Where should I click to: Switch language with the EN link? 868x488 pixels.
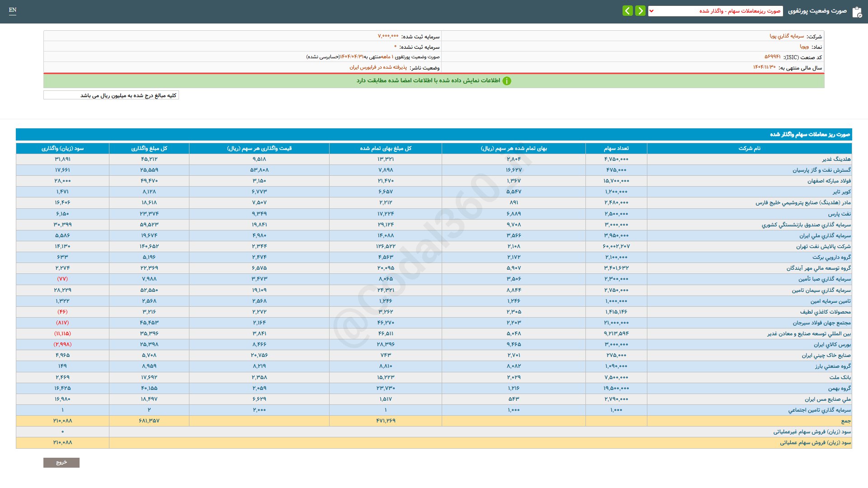[13, 10]
